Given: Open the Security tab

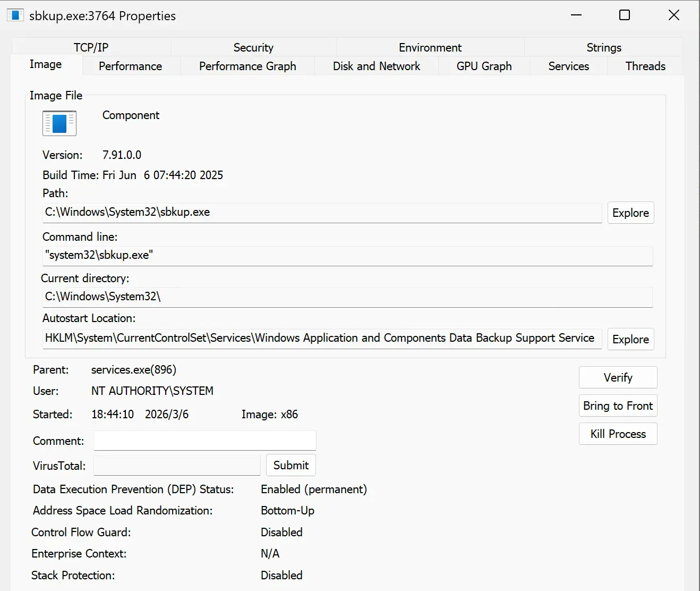Looking at the screenshot, I should click(x=253, y=47).
